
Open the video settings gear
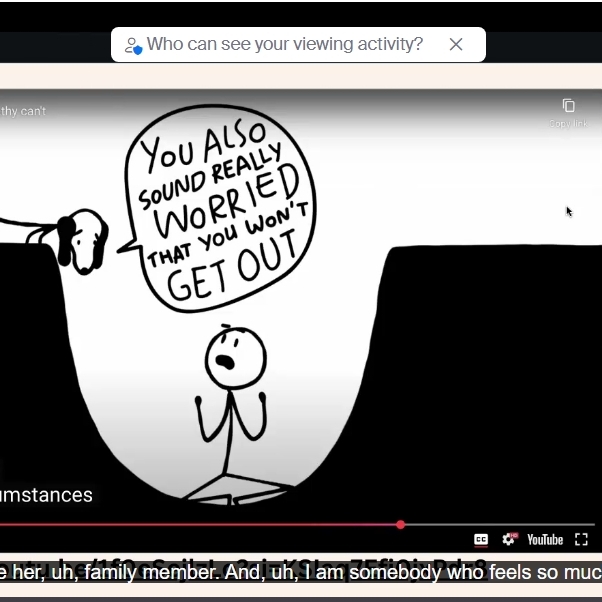click(508, 540)
